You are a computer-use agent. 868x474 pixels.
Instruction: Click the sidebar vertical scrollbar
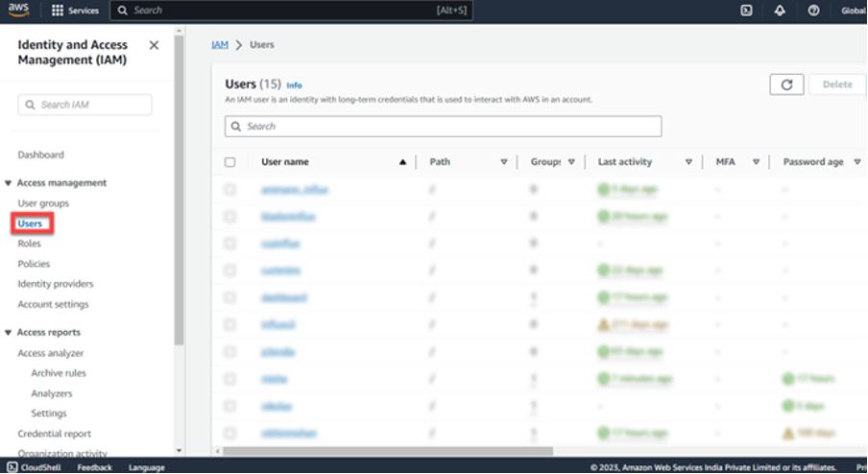(179, 190)
